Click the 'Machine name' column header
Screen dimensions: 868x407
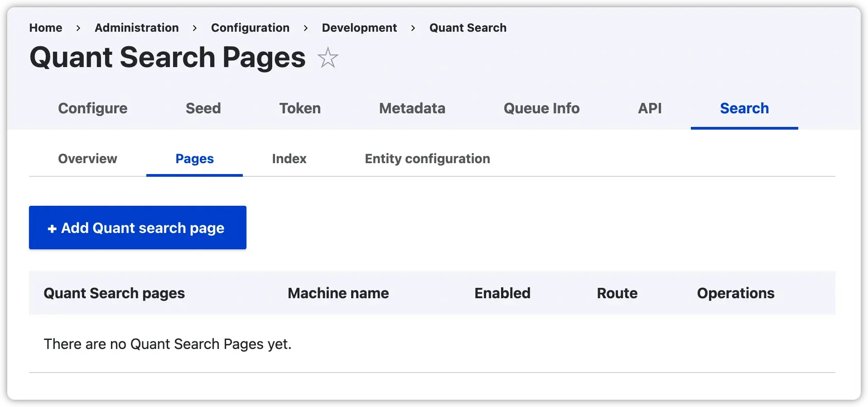coord(338,293)
